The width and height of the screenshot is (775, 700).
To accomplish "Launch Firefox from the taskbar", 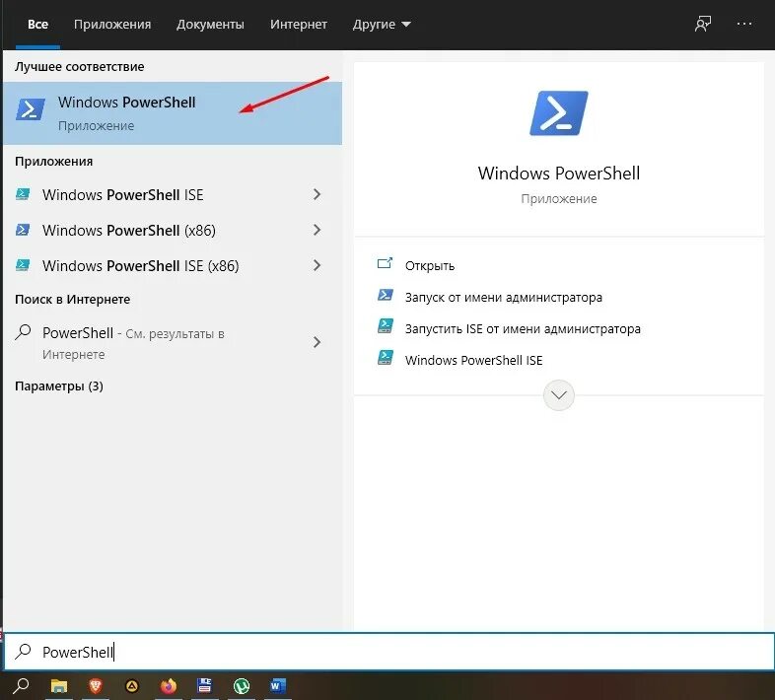I will click(x=169, y=686).
